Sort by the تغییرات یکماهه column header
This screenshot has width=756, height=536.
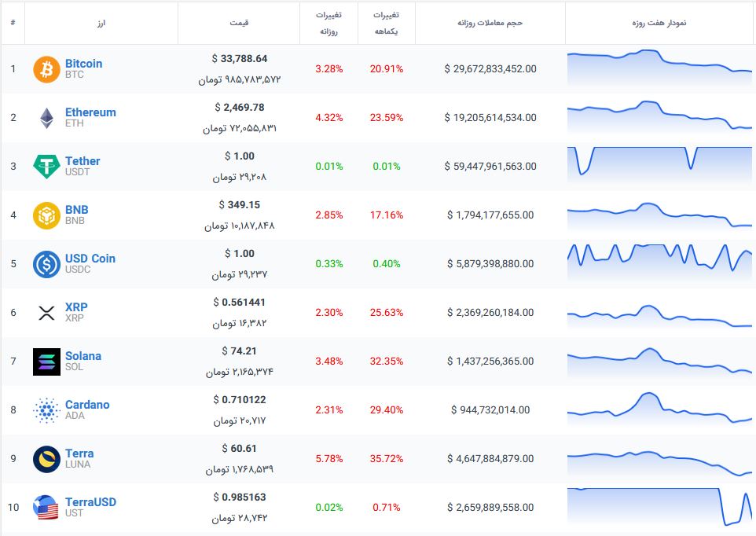point(386,23)
